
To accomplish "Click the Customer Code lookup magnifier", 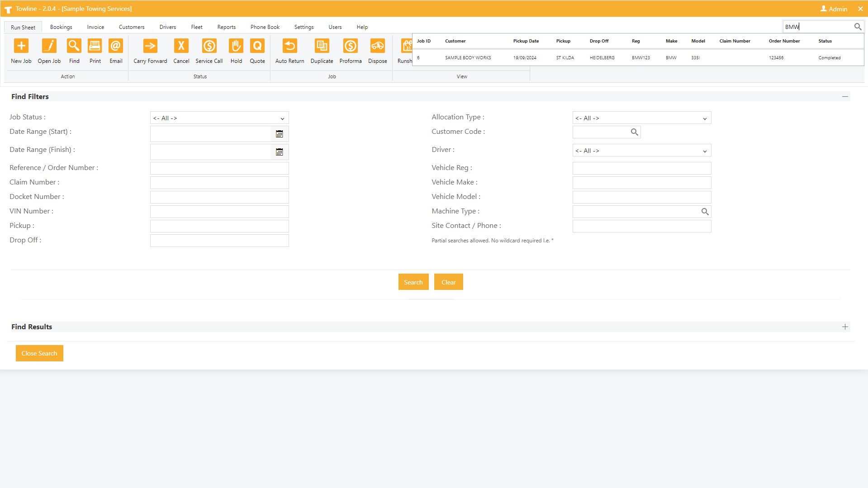I will click(634, 132).
